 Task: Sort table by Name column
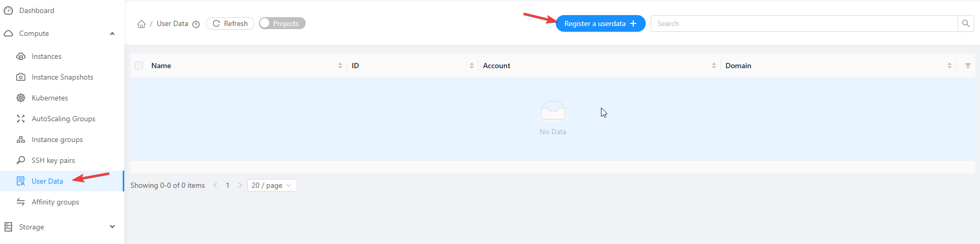pos(340,66)
